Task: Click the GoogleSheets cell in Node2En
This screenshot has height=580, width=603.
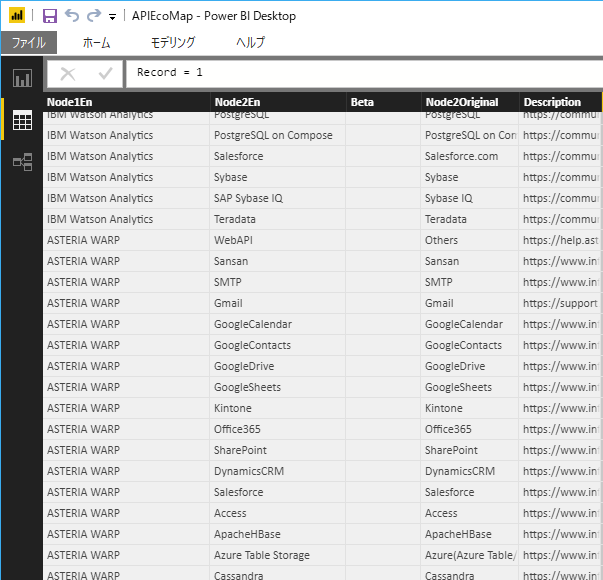Action: click(278, 387)
